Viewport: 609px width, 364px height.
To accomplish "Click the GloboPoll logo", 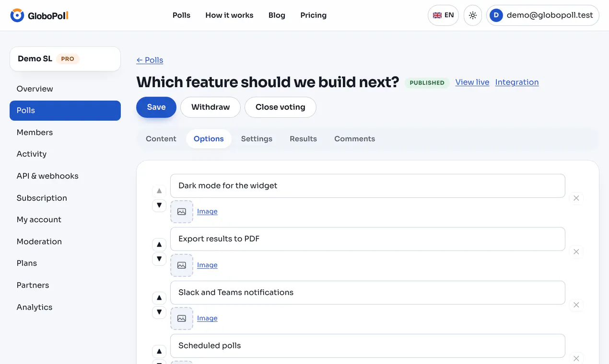I will pos(39,15).
